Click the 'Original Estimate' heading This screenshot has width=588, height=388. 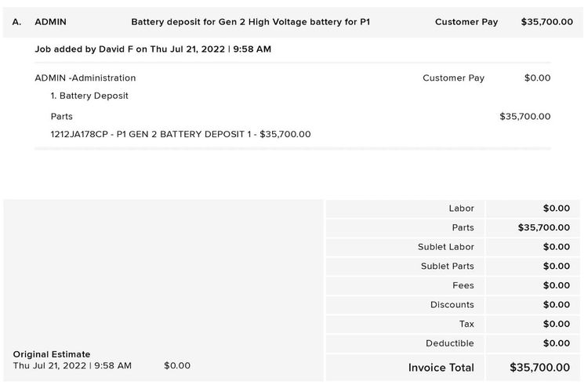point(52,354)
